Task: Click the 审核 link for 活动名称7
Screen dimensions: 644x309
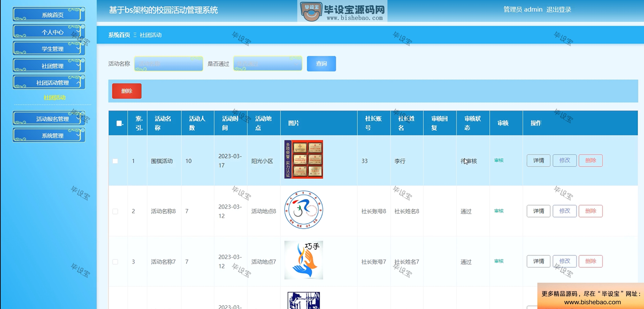Action: pos(499,261)
